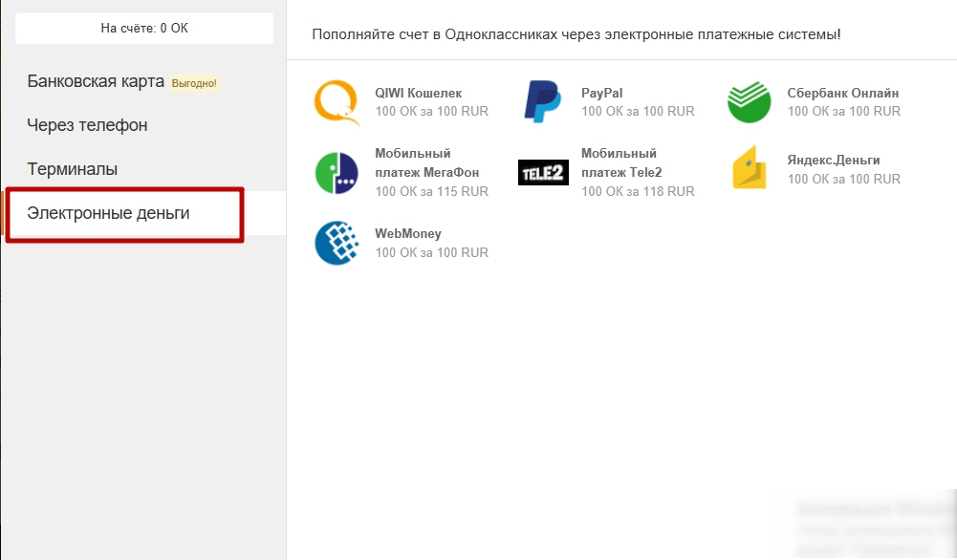Switch to the Через телефон tab

[x=87, y=125]
